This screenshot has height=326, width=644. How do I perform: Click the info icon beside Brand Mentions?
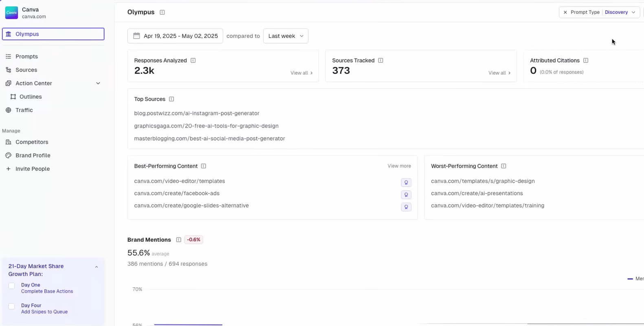click(178, 240)
